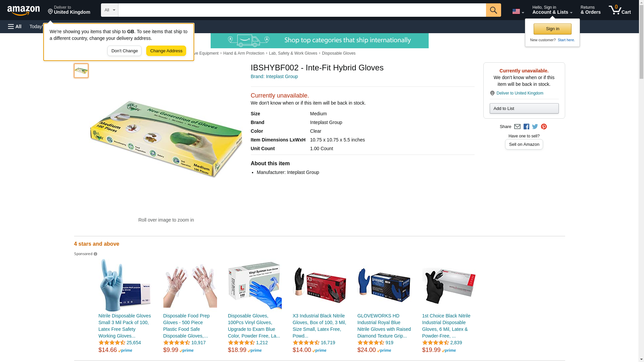Viewport: 644px width, 362px height.
Task: Open the cart icon
Action: [x=620, y=10]
